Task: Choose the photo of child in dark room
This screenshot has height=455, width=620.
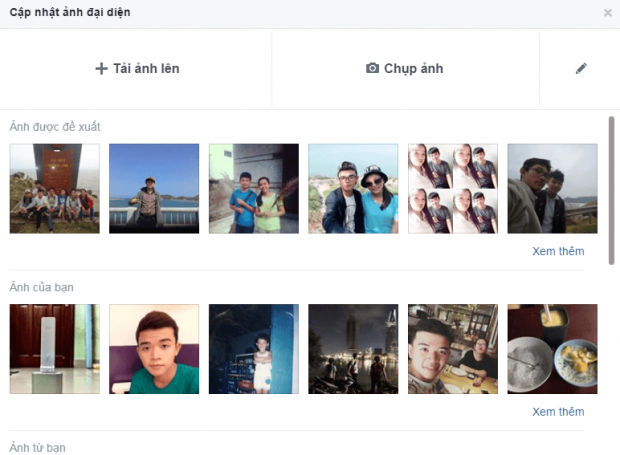Action: tap(254, 349)
